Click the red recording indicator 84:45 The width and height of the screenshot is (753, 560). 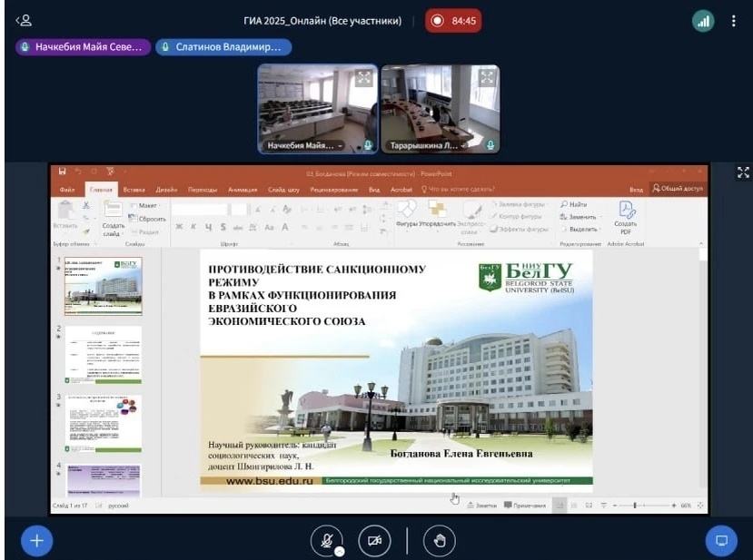[x=453, y=21]
